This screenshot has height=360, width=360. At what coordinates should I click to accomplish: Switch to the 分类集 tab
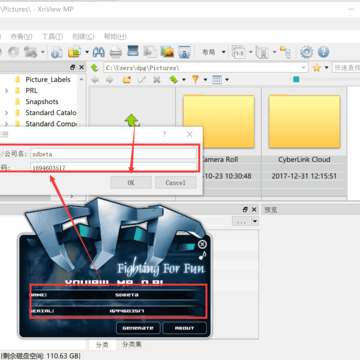132,344
